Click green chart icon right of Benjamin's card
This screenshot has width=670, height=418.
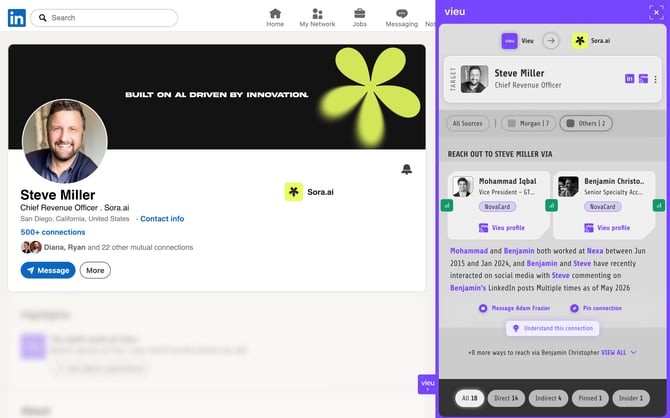coord(658,206)
